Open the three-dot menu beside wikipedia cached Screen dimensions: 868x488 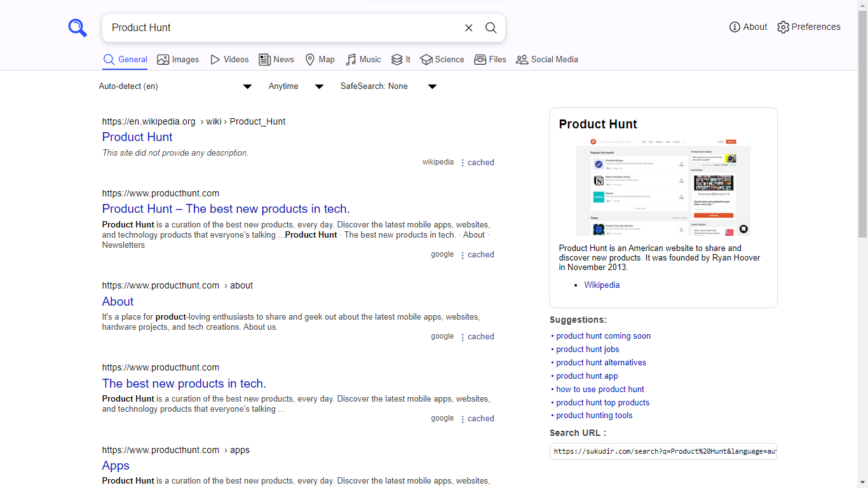[x=462, y=163]
